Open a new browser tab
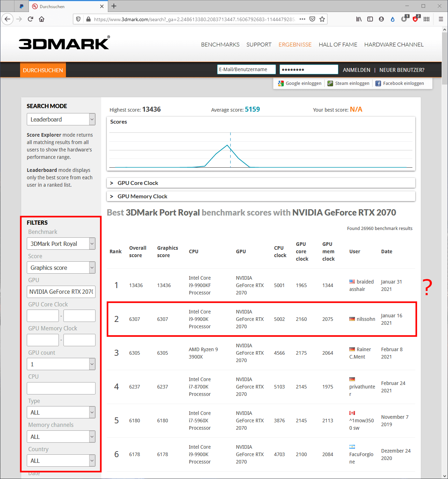Image resolution: width=448 pixels, height=479 pixels. 114,6
